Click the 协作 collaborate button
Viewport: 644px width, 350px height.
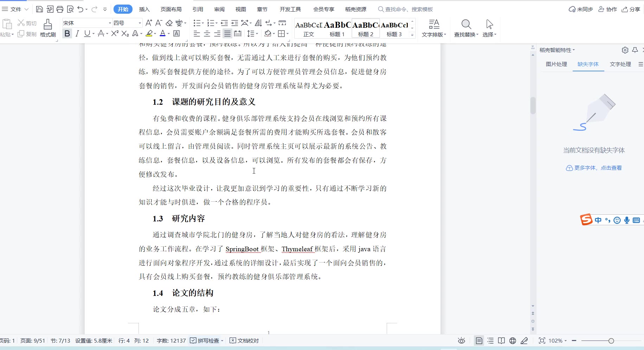click(x=608, y=9)
